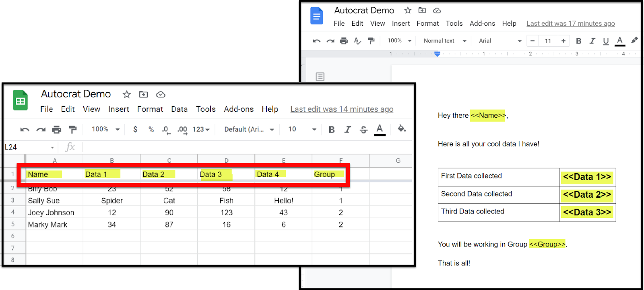The image size is (644, 290).
Task: Open fill color picker in Sheets
Action: (402, 129)
